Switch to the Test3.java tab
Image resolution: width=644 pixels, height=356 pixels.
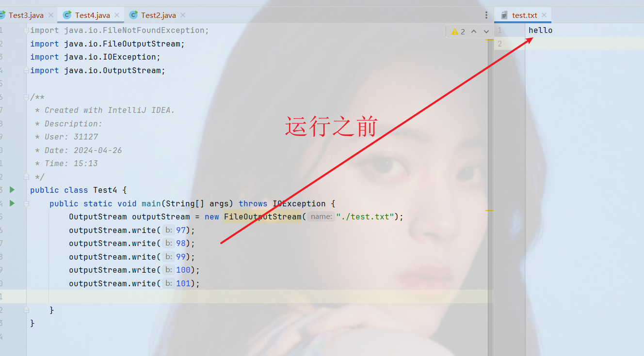[26, 15]
